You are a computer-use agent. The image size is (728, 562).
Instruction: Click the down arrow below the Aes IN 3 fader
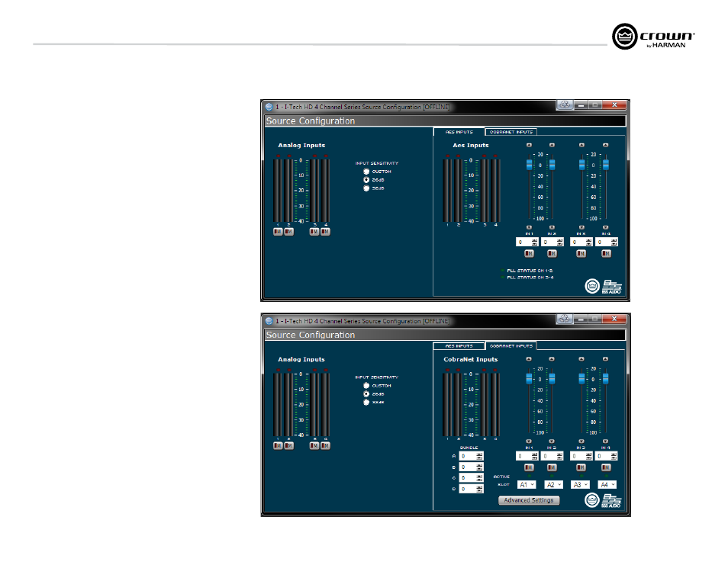[x=581, y=227]
